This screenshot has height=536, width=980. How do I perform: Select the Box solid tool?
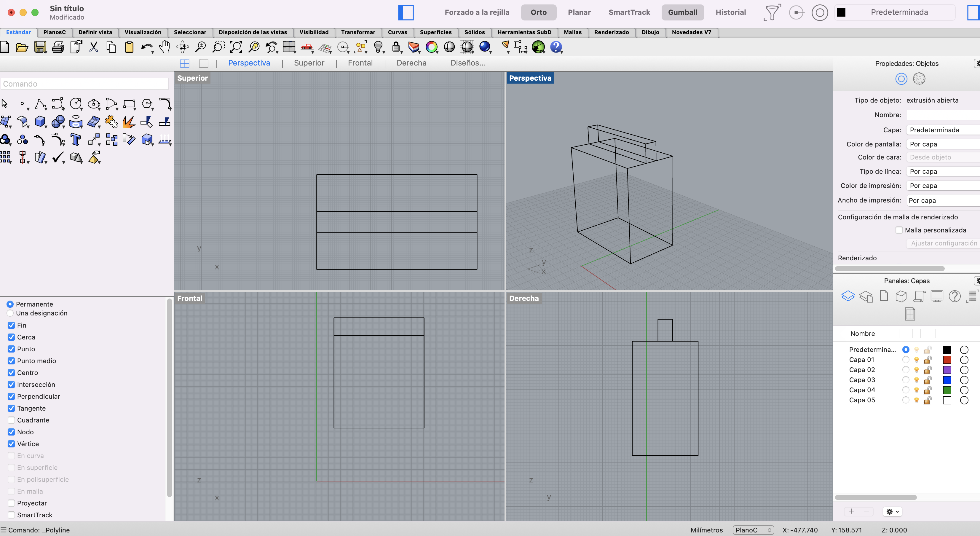pyautogui.click(x=40, y=122)
